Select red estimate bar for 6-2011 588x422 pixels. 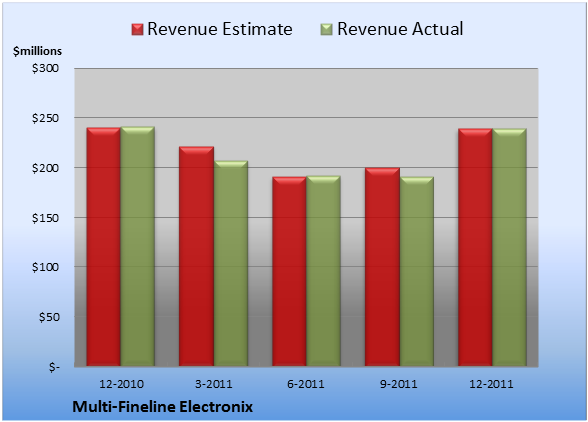pos(289,271)
